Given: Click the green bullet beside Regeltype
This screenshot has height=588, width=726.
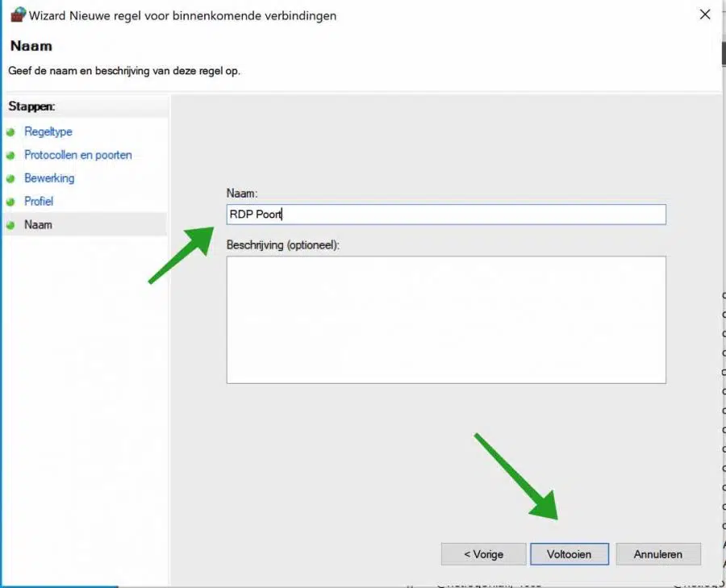Looking at the screenshot, I should coord(10,132).
